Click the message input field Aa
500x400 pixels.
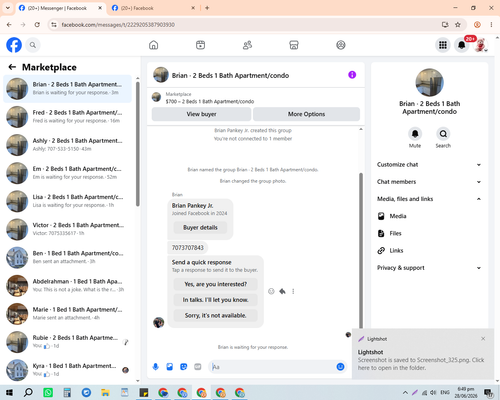[x=272, y=367]
